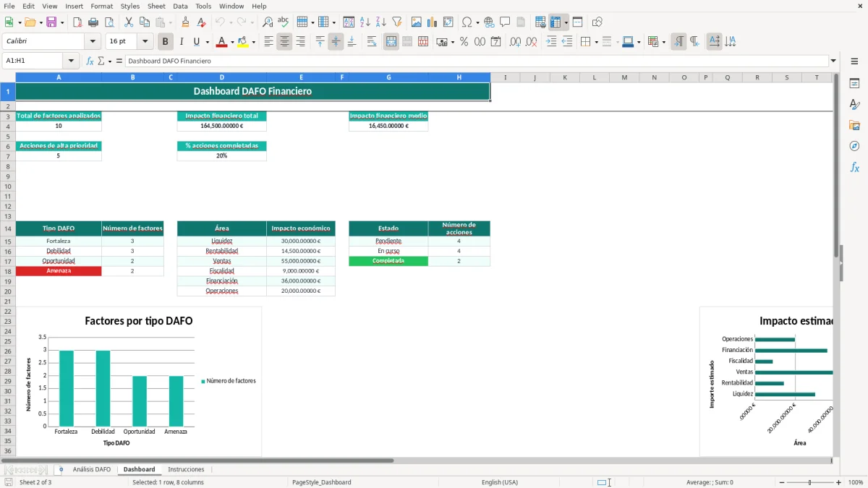Toggle Align Left button
This screenshot has height=488, width=868.
click(x=268, y=42)
